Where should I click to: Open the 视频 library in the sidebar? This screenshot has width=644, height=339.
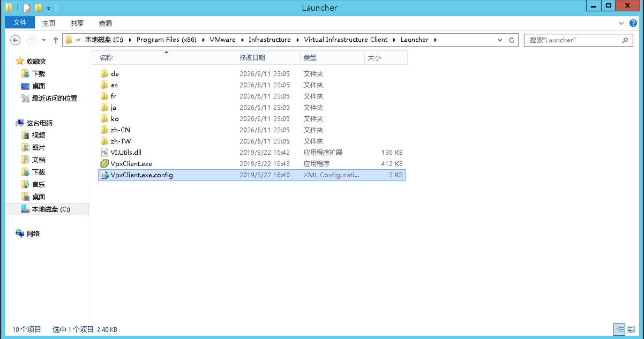pos(33,135)
